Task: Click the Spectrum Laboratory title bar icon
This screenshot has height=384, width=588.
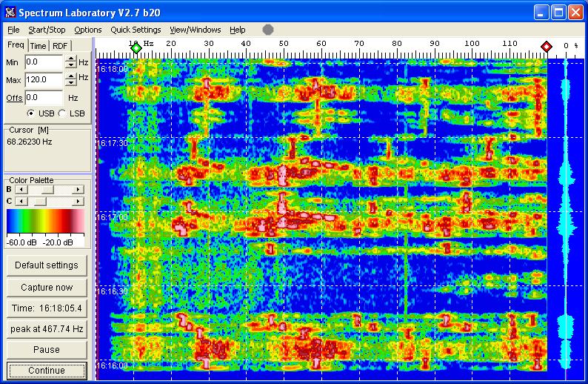Action: point(10,13)
